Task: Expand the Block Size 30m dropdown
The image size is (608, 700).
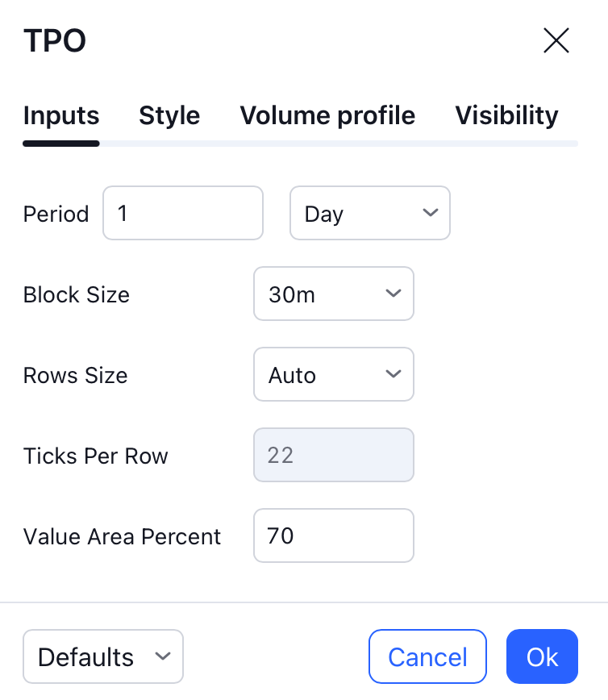Action: [x=334, y=294]
